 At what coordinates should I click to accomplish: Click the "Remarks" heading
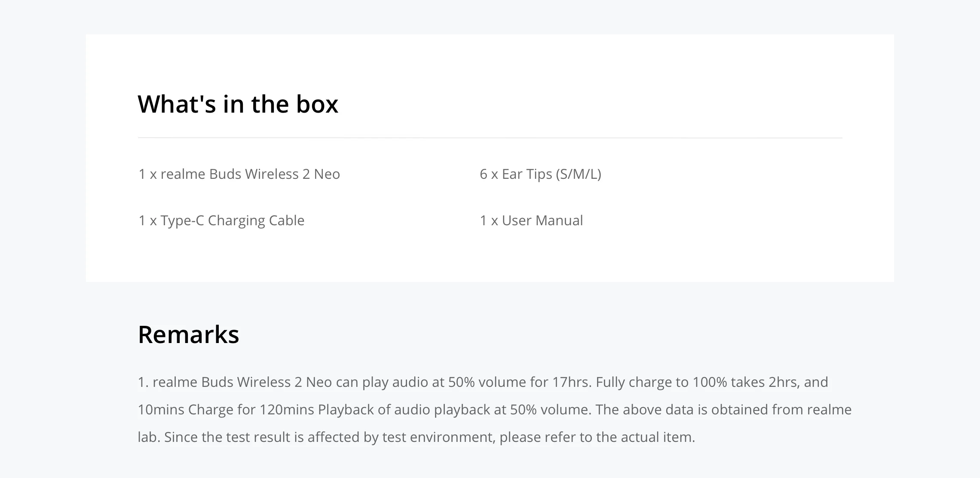coord(188,334)
